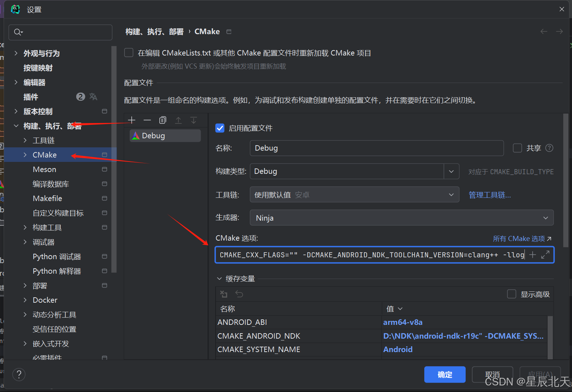Screen dimensions: 572x392
Task: Click the 名称 Debug text field
Action: (377, 148)
